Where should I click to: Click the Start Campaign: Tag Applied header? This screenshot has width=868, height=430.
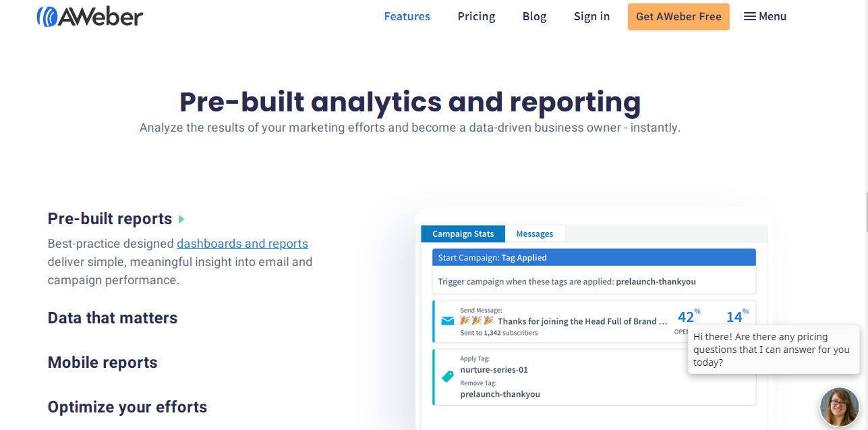(594, 257)
